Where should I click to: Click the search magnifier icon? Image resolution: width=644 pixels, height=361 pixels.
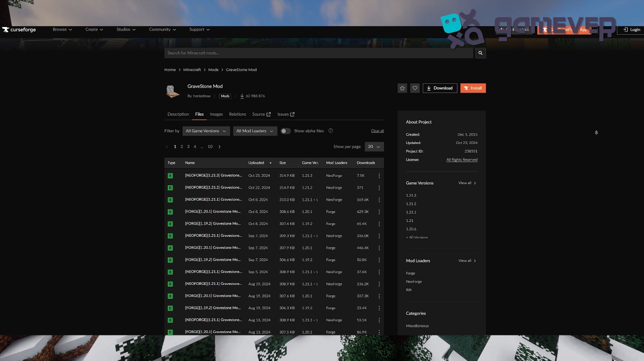(x=480, y=53)
